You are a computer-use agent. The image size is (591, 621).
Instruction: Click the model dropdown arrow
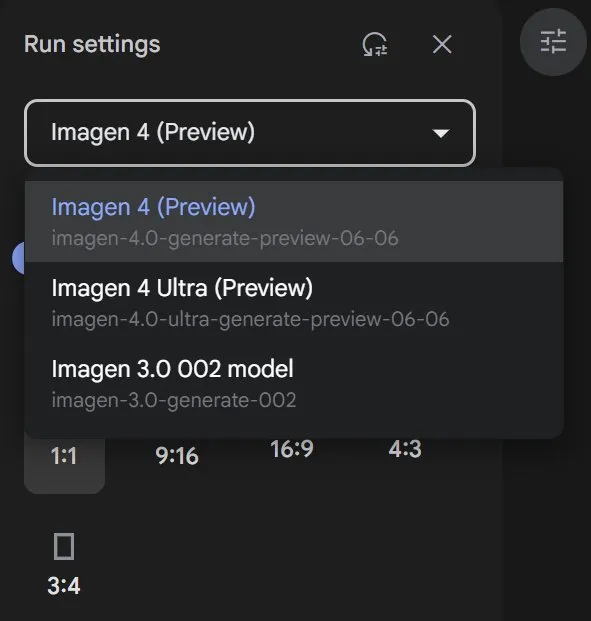(441, 133)
